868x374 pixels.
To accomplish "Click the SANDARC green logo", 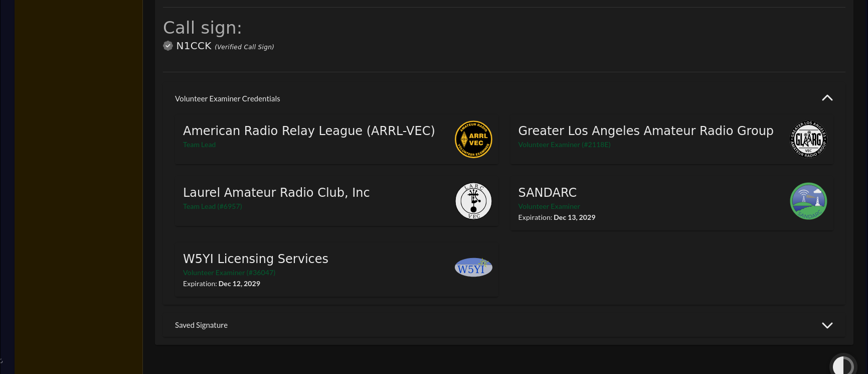I will (x=808, y=201).
